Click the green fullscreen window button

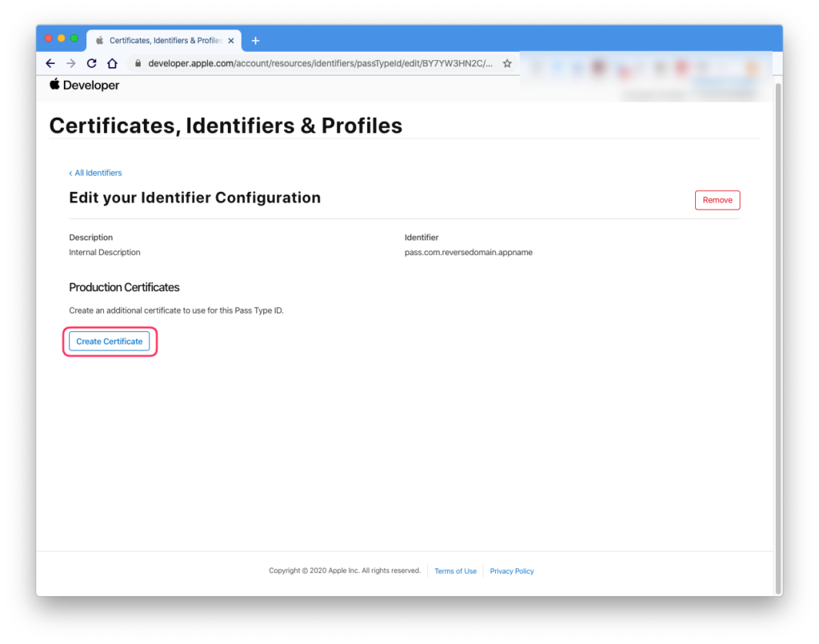click(74, 38)
